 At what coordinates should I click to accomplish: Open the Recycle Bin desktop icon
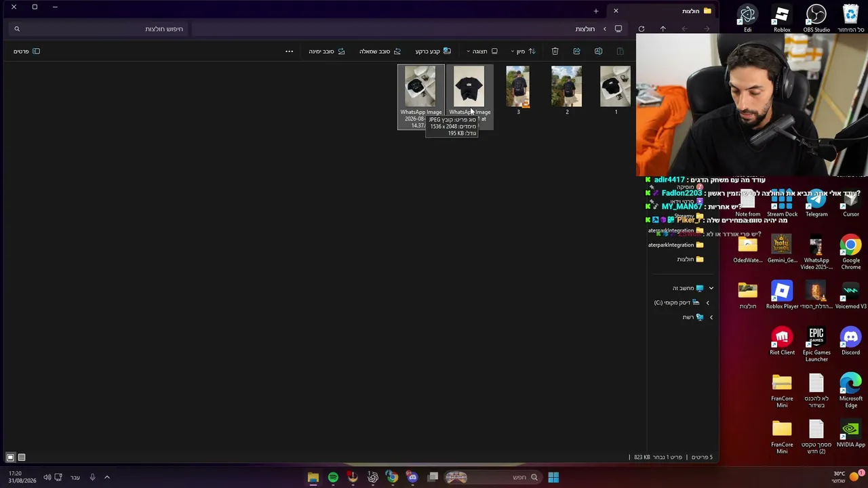[850, 18]
